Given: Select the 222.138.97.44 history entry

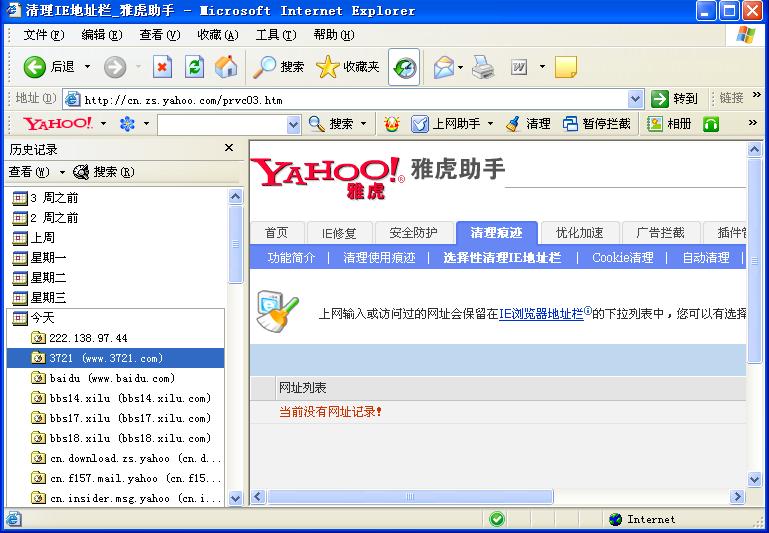Looking at the screenshot, I should point(79,338).
